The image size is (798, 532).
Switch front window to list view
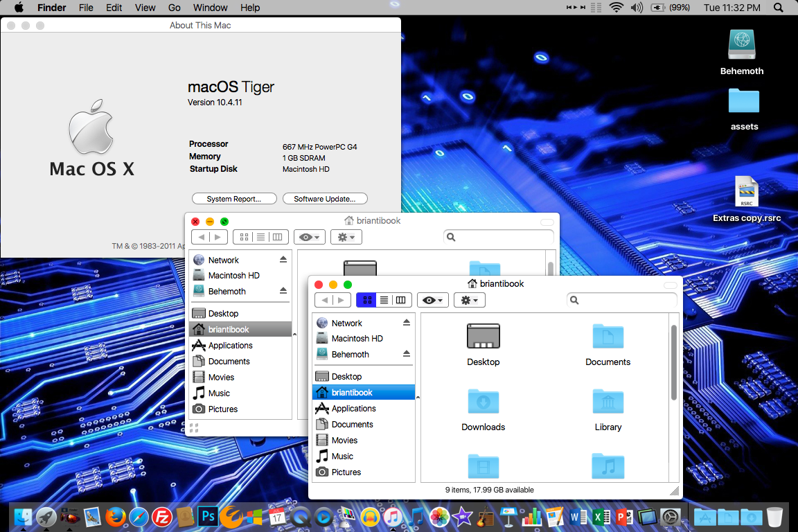click(x=384, y=301)
